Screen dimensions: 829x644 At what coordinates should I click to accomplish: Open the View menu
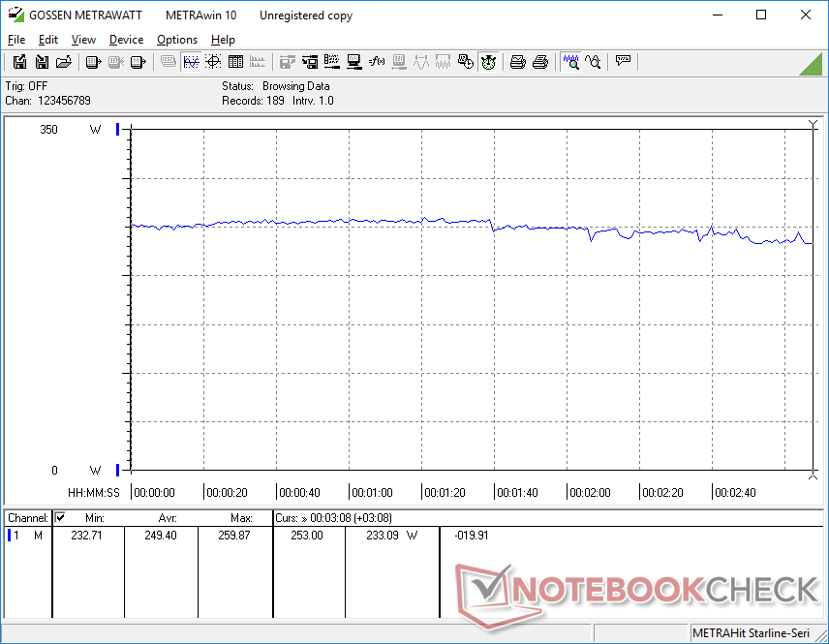click(83, 40)
